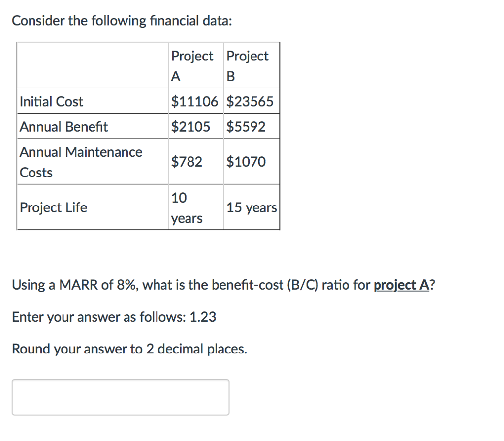Select the rounding instructions text
Image resolution: width=504 pixels, height=441 pixels.
(129, 349)
